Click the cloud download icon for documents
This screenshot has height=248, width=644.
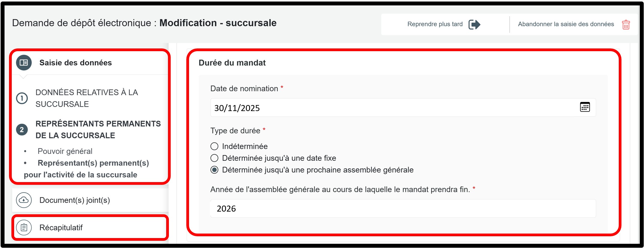click(x=24, y=200)
